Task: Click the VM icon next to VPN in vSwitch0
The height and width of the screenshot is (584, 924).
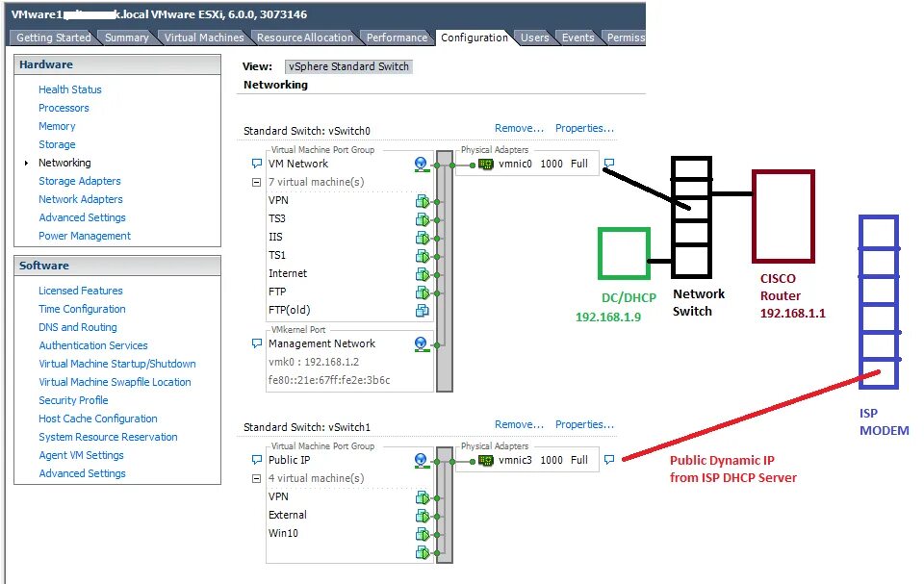Action: pyautogui.click(x=423, y=201)
